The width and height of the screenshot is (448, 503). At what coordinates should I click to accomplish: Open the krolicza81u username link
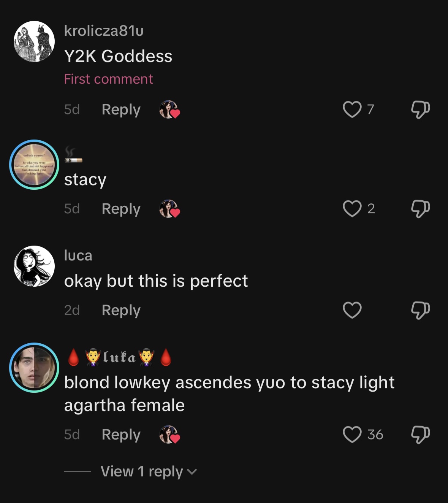point(104,31)
